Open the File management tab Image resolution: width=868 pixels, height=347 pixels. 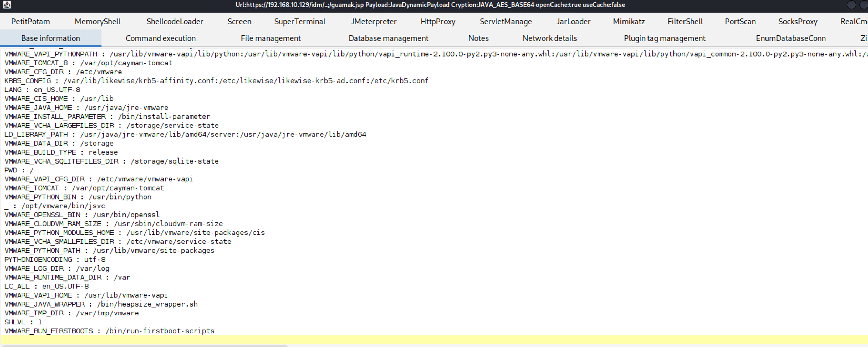tap(270, 38)
